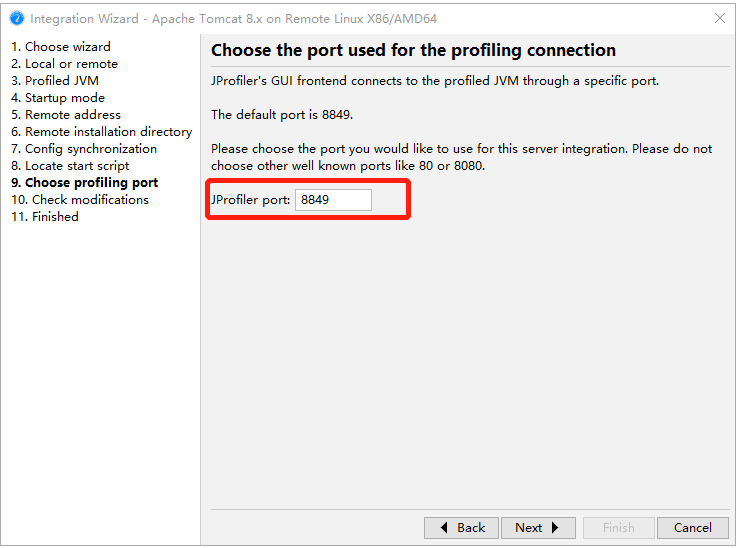Image resolution: width=737 pixels, height=548 pixels.
Task: Close the Integration Wizard window
Action: click(x=720, y=18)
